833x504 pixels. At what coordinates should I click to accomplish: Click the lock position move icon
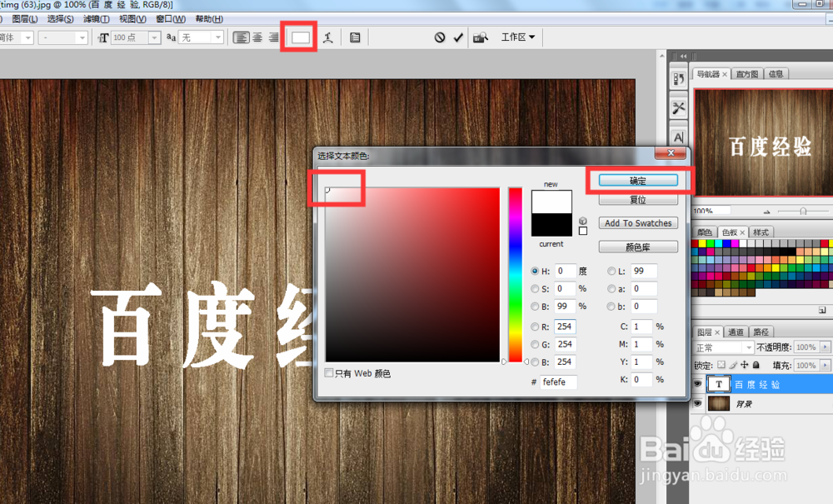[x=744, y=365]
